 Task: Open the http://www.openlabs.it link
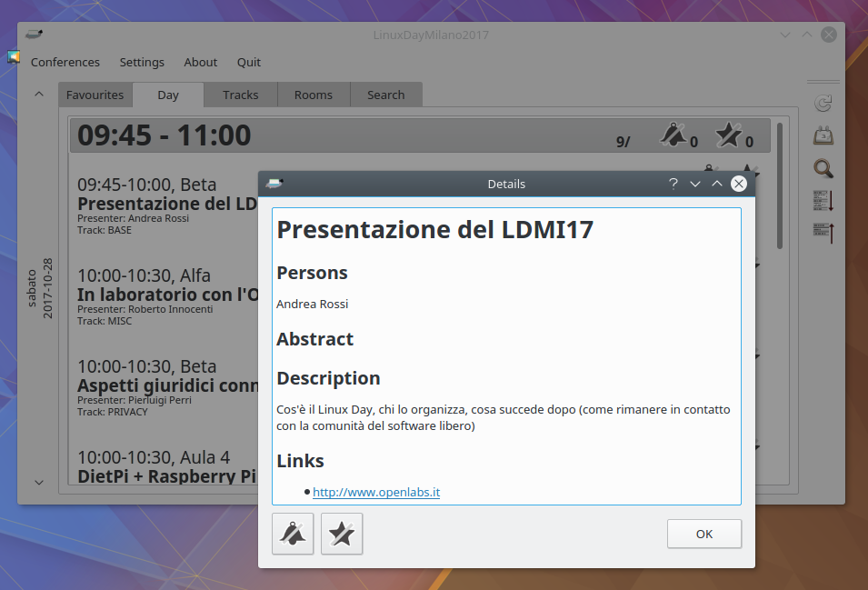[376, 492]
